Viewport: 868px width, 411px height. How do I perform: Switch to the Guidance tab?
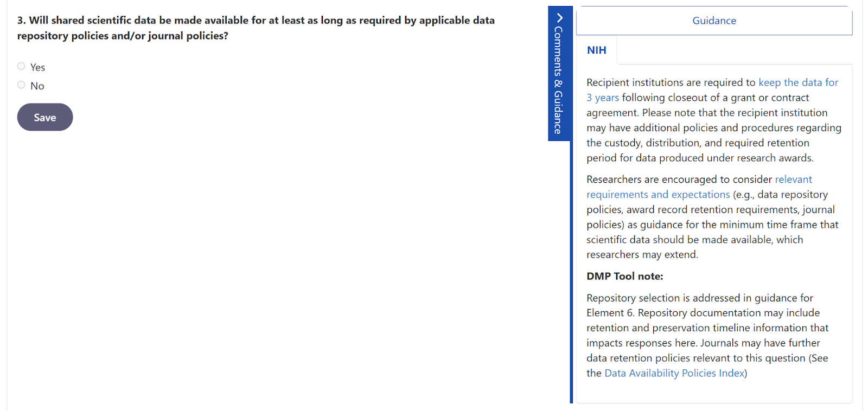click(713, 21)
